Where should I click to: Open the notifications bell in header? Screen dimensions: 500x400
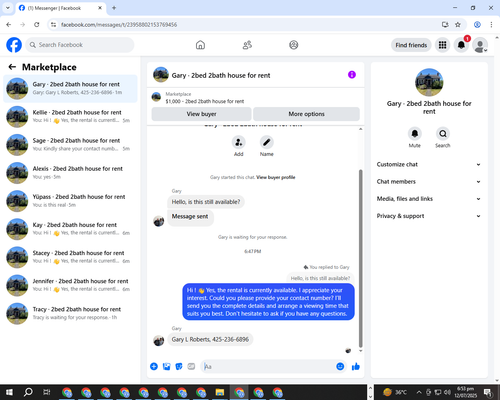point(461,45)
